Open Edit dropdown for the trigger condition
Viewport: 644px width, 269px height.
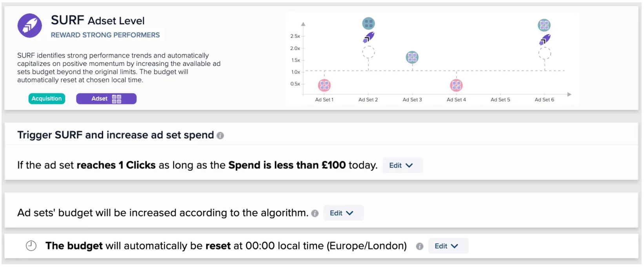(x=402, y=165)
